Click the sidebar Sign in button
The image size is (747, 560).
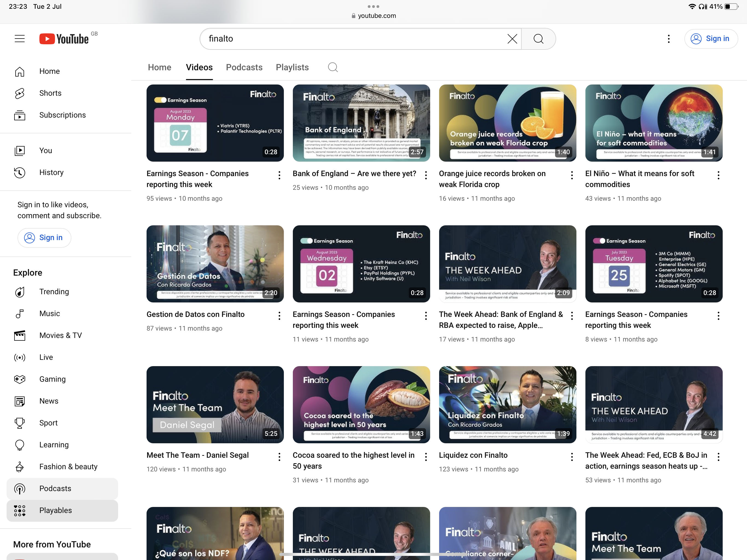point(44,238)
